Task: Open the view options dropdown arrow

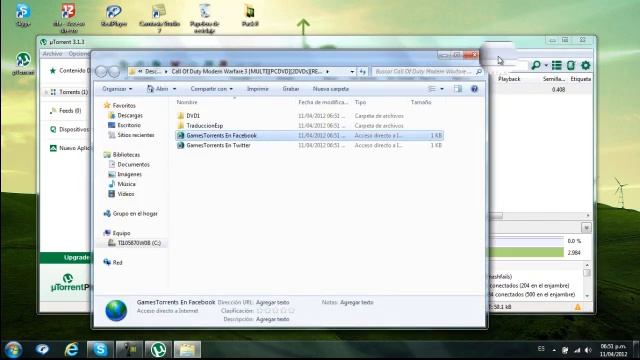Action: pos(442,89)
